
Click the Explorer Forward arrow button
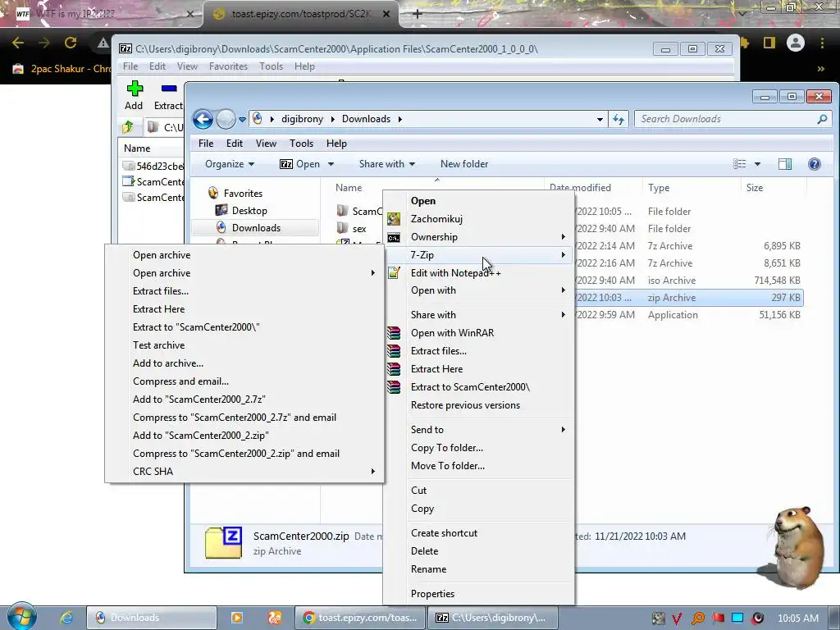click(226, 119)
